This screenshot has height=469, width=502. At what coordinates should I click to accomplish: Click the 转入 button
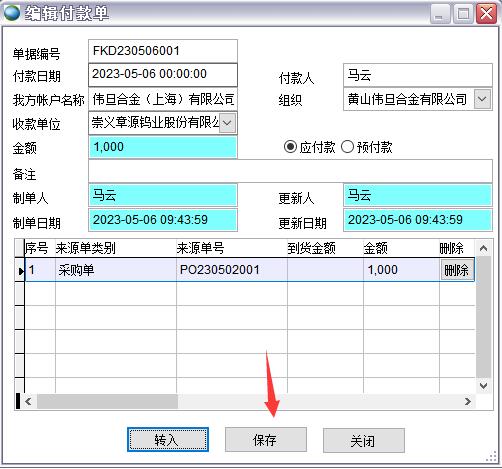(x=168, y=440)
